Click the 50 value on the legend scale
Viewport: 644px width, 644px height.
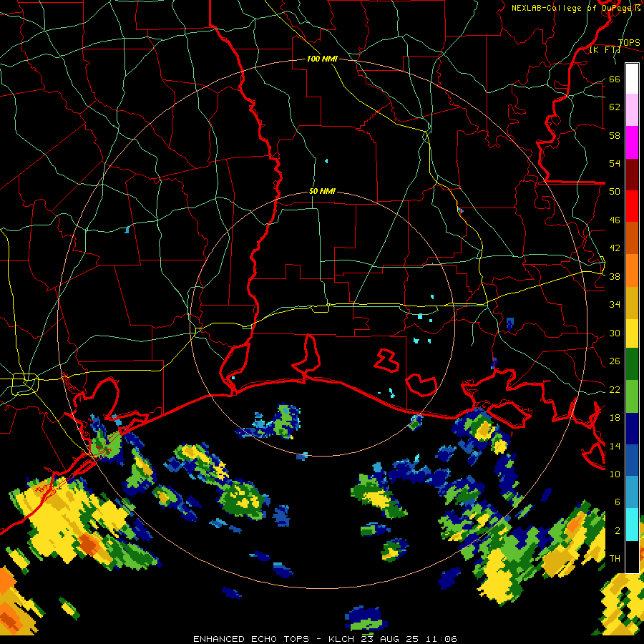coord(615,191)
